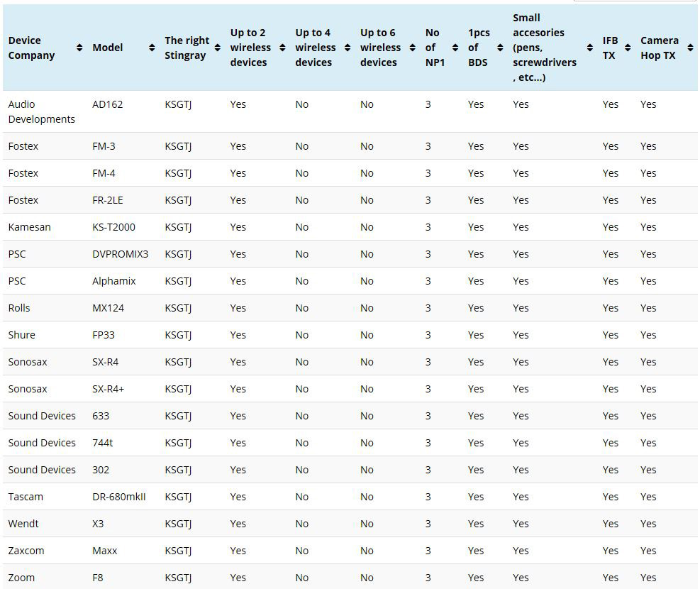Click the Model header label

[x=108, y=48]
